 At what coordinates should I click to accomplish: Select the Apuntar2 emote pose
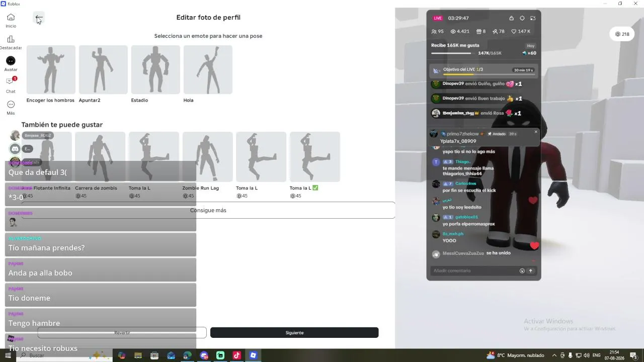(103, 74)
